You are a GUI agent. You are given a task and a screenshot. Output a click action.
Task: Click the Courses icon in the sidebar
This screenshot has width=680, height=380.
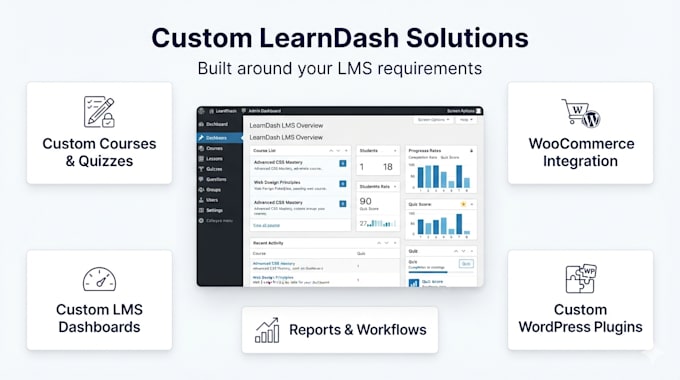[x=201, y=148]
